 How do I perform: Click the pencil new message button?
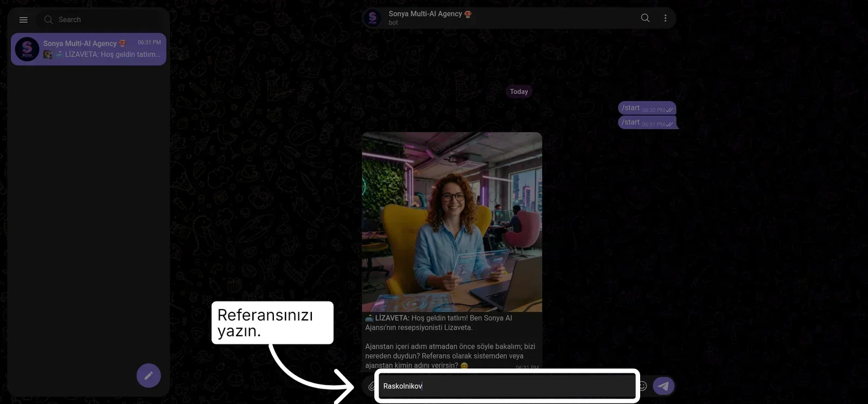(149, 375)
